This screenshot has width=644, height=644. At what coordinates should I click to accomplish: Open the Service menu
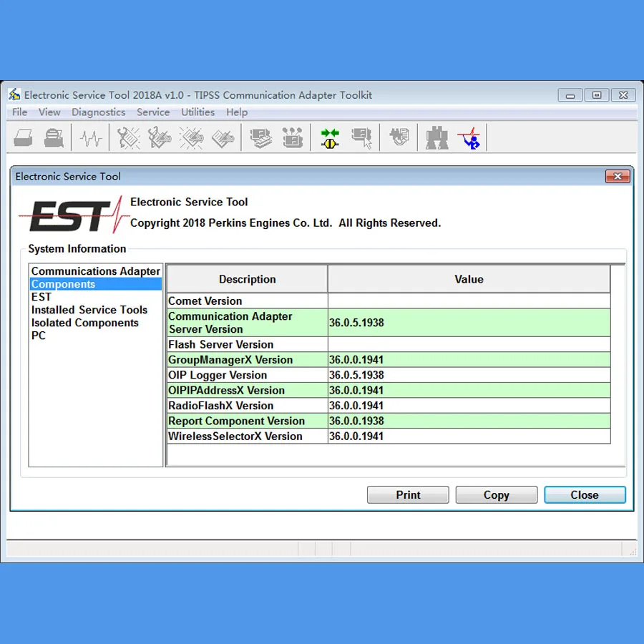click(153, 112)
